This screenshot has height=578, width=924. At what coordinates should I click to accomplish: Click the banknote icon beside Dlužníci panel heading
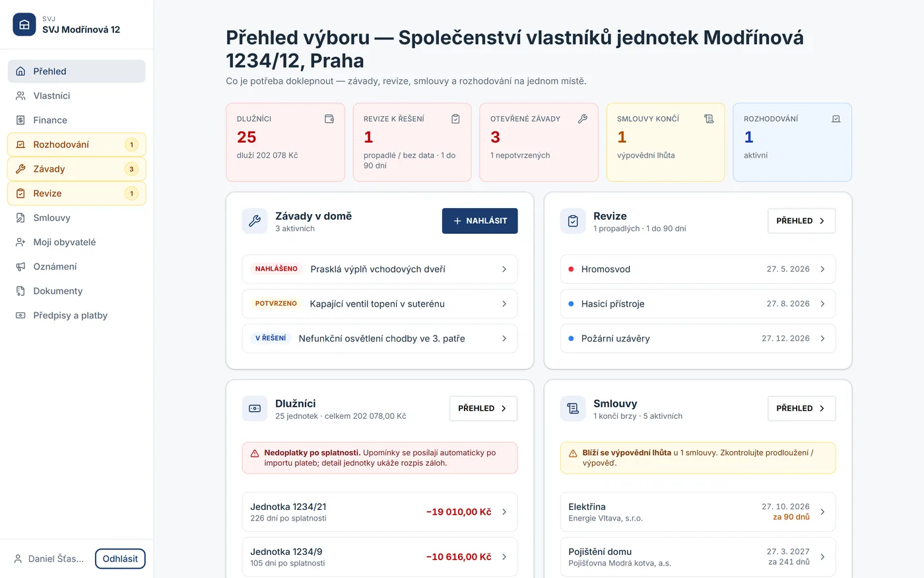tap(255, 409)
